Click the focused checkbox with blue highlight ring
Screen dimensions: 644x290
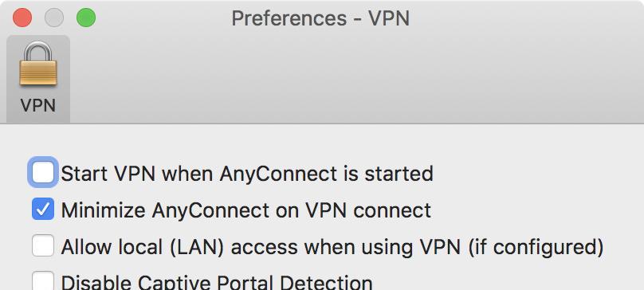[x=43, y=172]
